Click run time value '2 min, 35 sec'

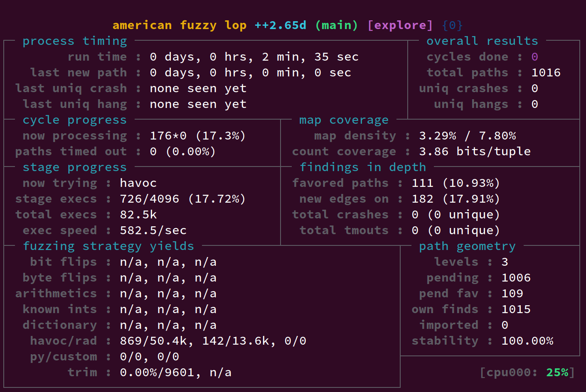pos(310,57)
